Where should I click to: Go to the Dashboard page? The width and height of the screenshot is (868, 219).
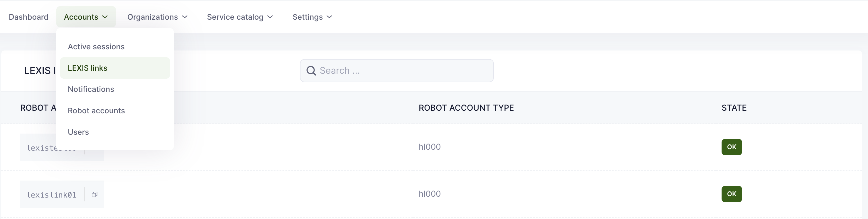tap(29, 17)
